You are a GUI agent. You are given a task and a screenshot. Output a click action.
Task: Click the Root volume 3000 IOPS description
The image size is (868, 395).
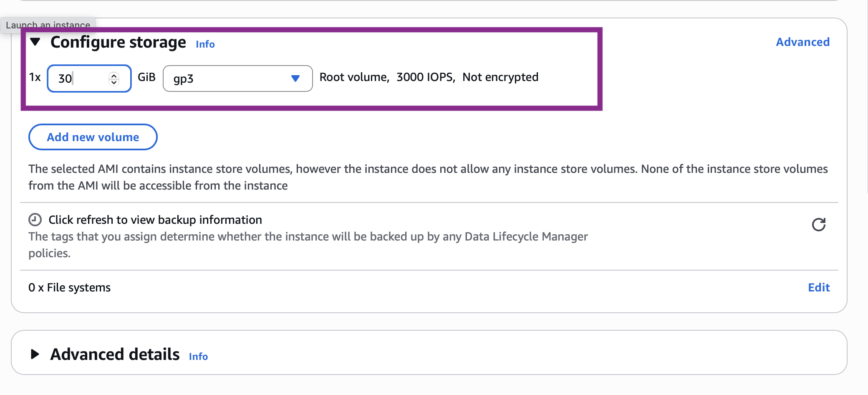coord(429,77)
